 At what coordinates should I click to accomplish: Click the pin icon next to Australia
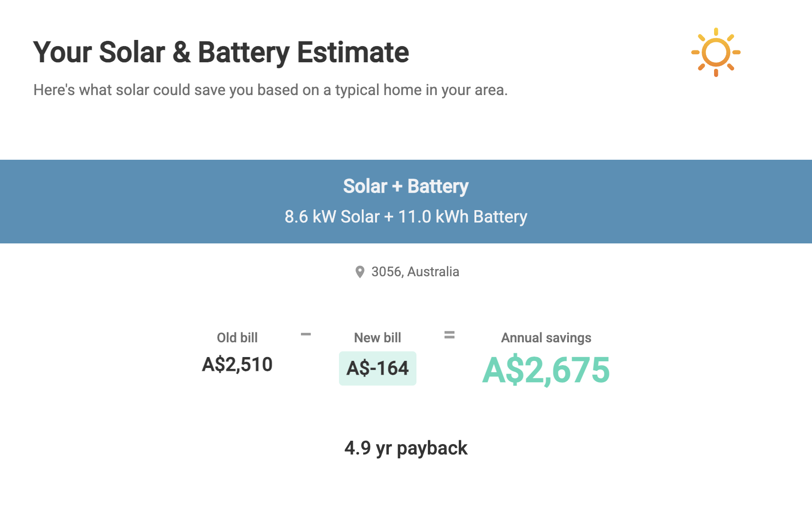[x=360, y=271]
